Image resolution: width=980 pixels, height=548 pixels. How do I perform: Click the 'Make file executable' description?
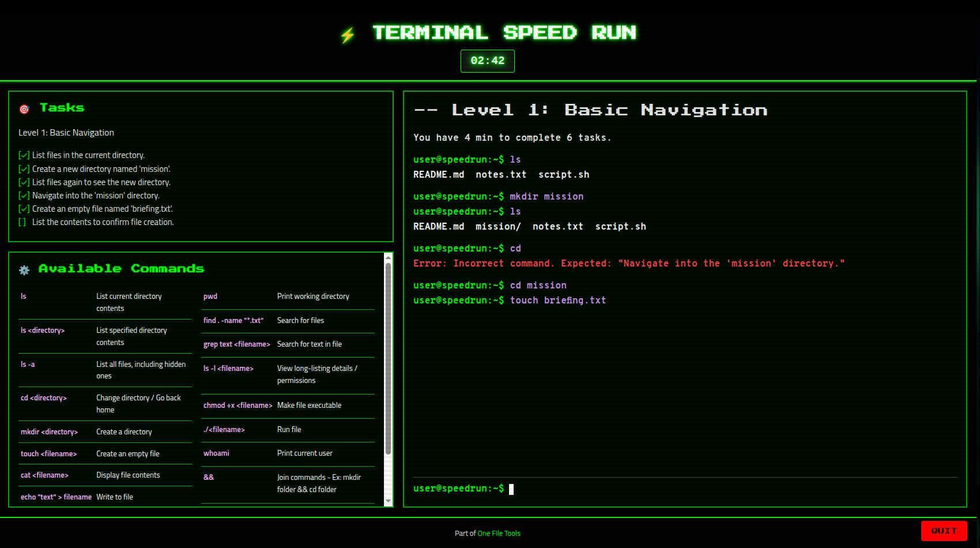pos(309,406)
